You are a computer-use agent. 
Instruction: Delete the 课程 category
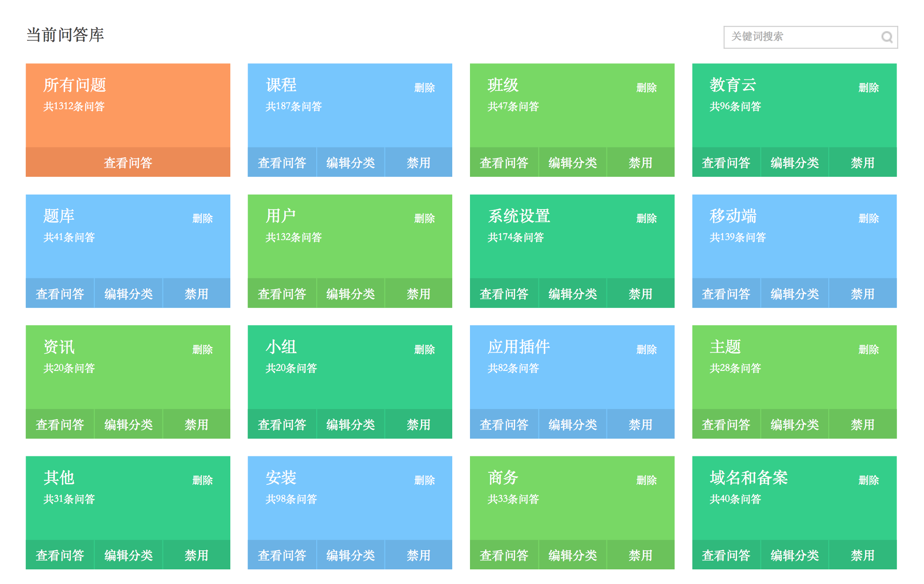(x=424, y=88)
